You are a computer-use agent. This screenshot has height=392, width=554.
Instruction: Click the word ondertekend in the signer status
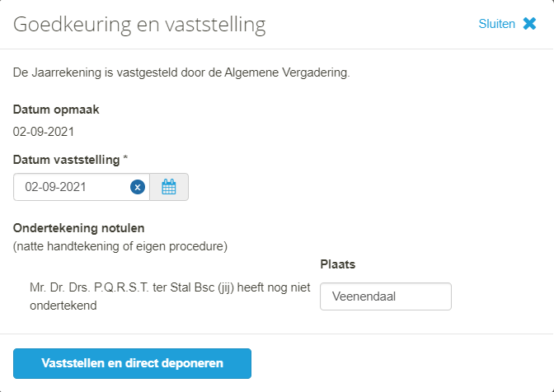pos(63,306)
